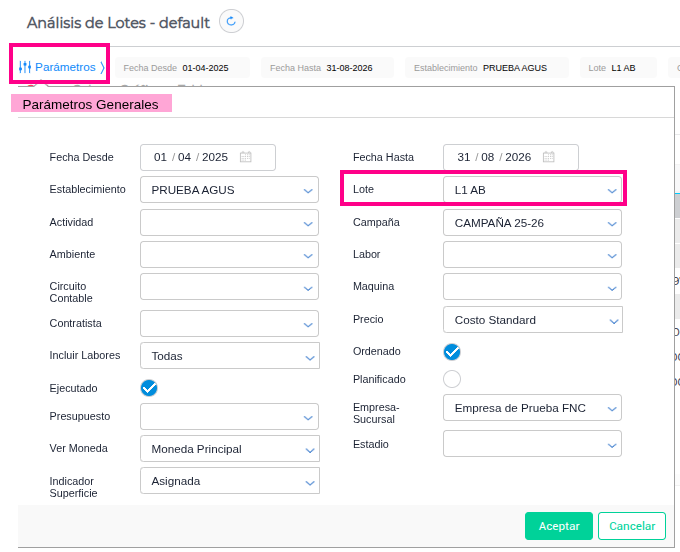Select the Parámetros Generales section header

pos(91,104)
